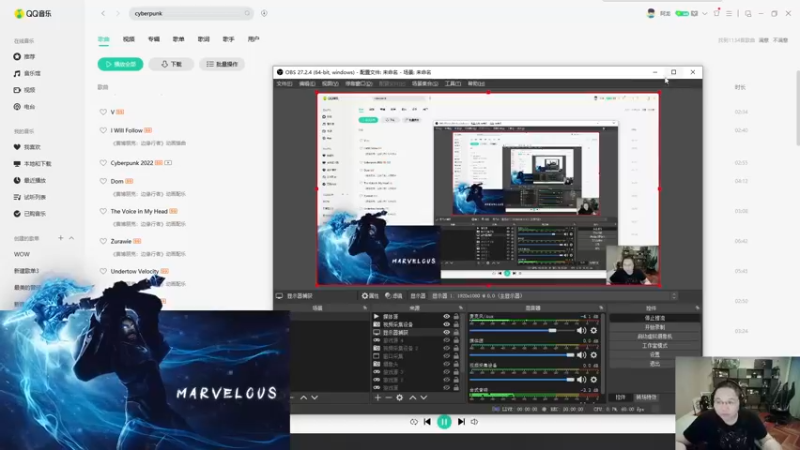Image resolution: width=800 pixels, height=450 pixels.
Task: Mute the second mixer channel speaker icon
Action: click(x=581, y=355)
